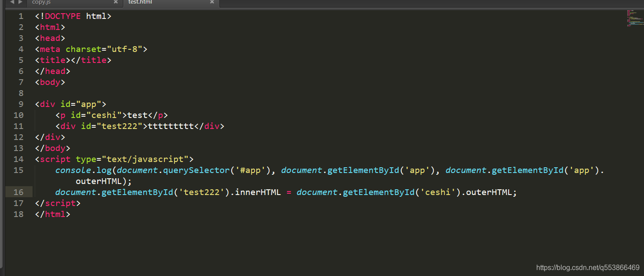Click the console.log statement
Viewport: 644px width, 276px height.
(x=84, y=170)
